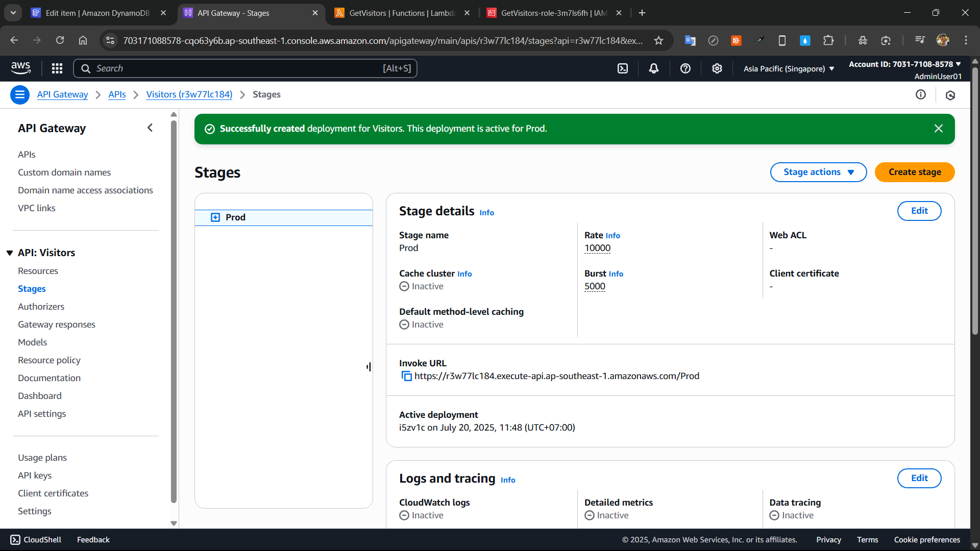Open Dashboard in the sidebar

(x=39, y=396)
